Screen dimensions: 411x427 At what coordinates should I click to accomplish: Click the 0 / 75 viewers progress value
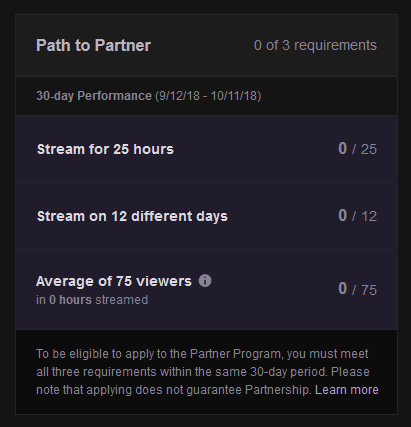click(x=357, y=289)
